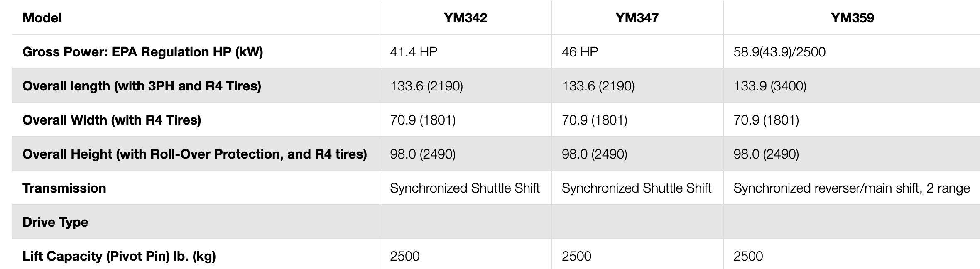Select the Drive Type row label

pos(55,222)
